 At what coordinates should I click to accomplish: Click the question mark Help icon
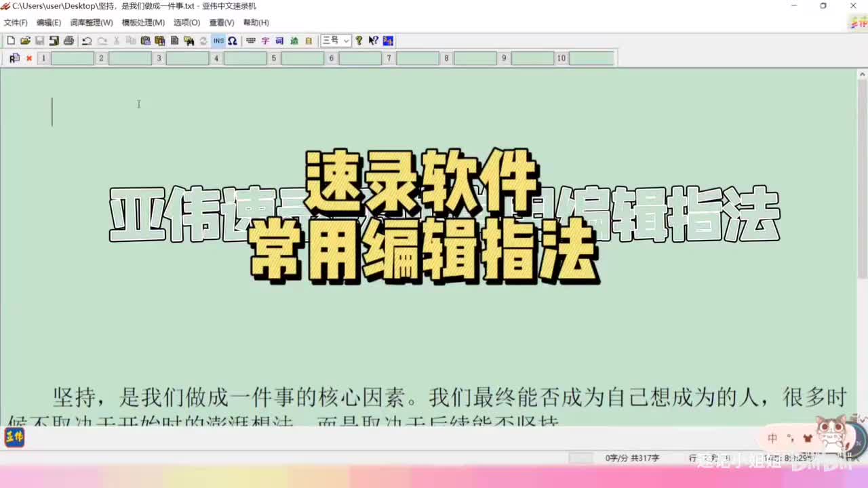[x=359, y=41]
